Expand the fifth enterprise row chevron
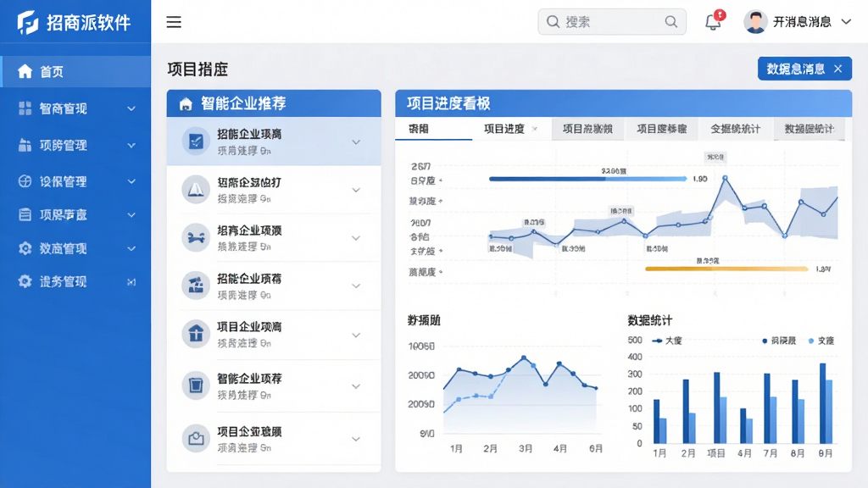Viewport: 868px width, 488px height. point(356,335)
